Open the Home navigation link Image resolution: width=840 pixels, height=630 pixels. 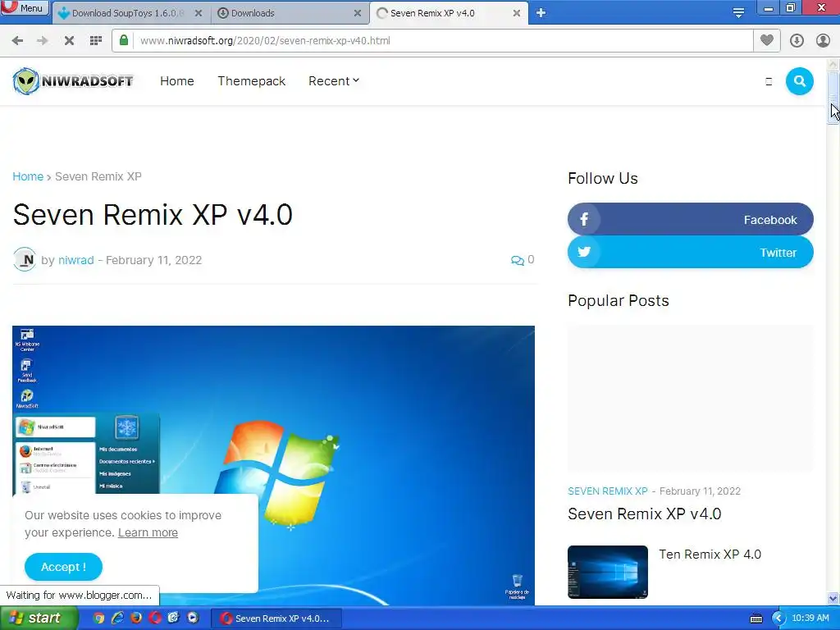point(177,81)
